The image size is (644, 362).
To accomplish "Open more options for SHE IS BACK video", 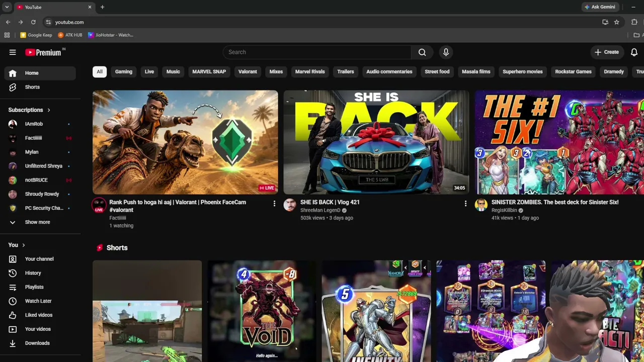I will (x=465, y=204).
